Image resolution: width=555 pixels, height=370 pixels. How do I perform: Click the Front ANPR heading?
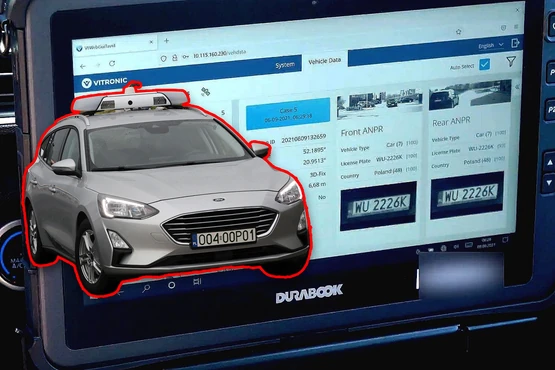click(x=362, y=131)
